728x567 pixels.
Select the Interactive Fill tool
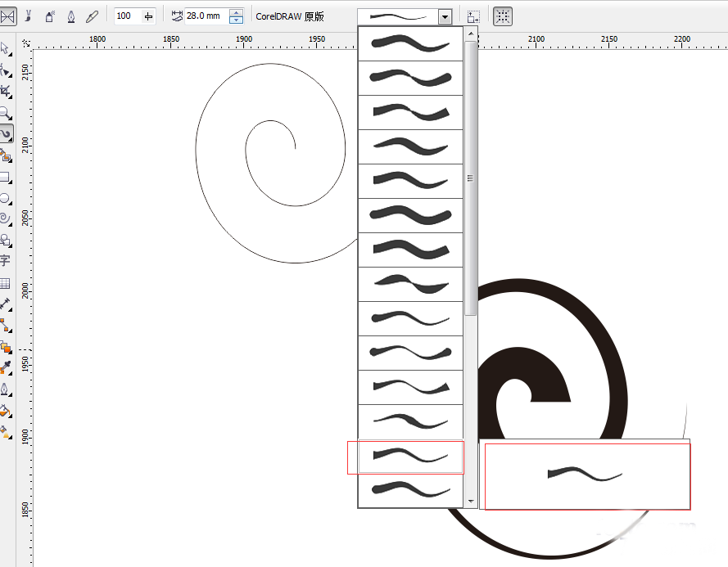point(6,432)
